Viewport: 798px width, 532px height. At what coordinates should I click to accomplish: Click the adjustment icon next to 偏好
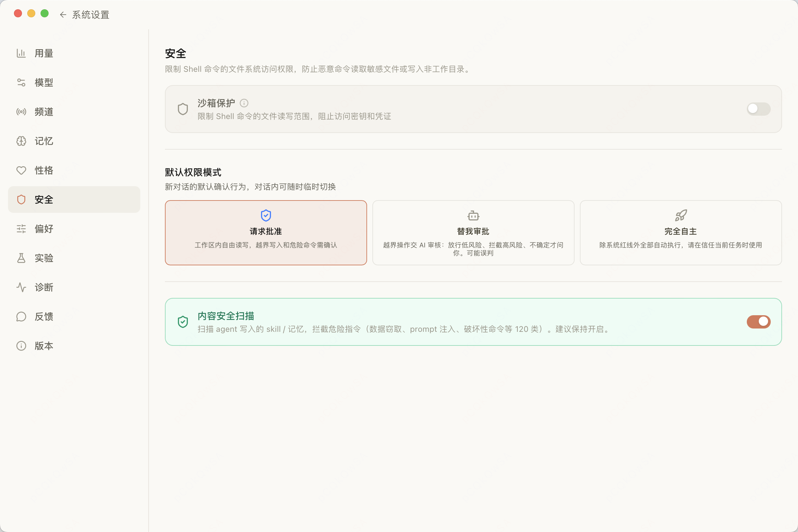(21, 229)
